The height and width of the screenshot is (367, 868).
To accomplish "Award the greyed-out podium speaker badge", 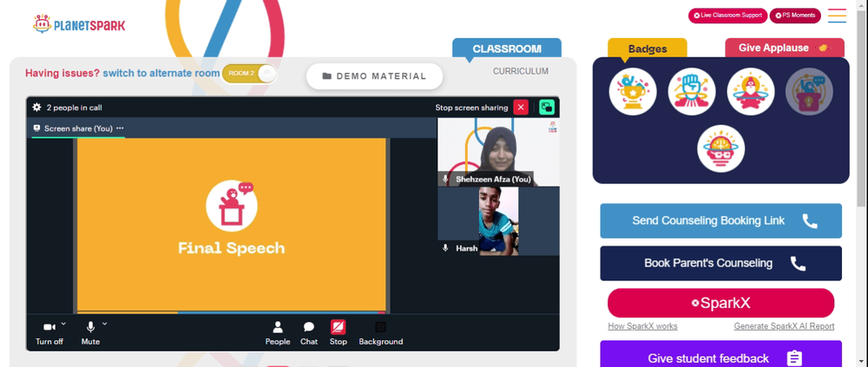I will 809,91.
